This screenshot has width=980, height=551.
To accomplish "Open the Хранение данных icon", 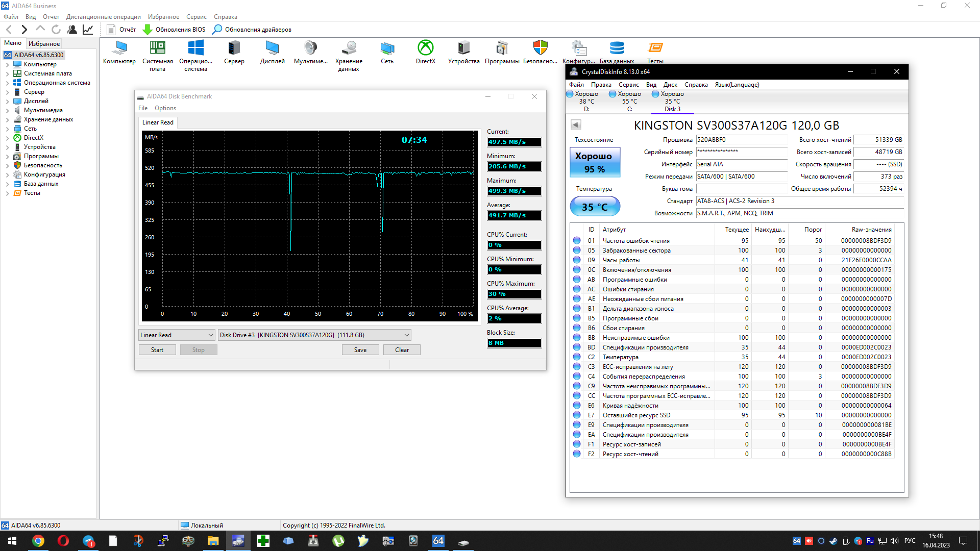I will tap(349, 56).
